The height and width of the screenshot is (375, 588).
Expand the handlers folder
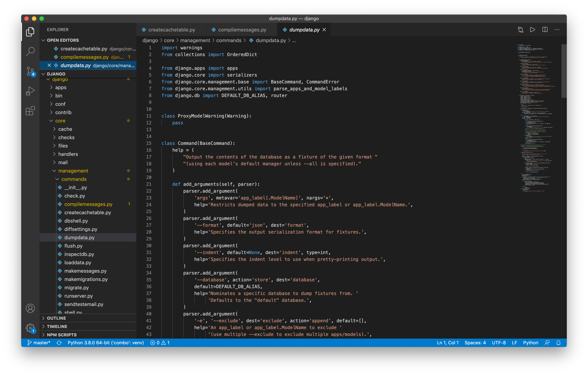[88, 154]
